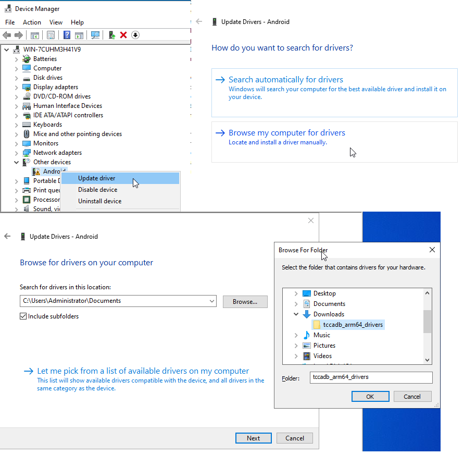Select the Disk drives icon in the tree
This screenshot has height=467, width=476.
(x=27, y=78)
